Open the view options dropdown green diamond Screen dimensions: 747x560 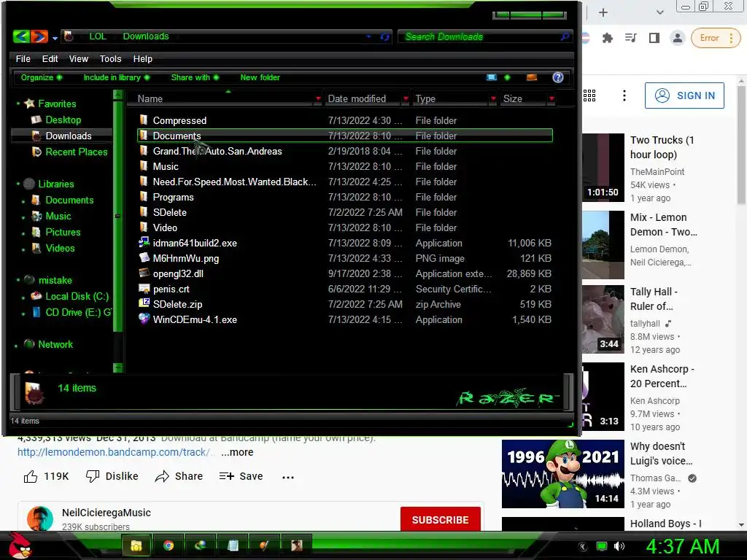(507, 77)
